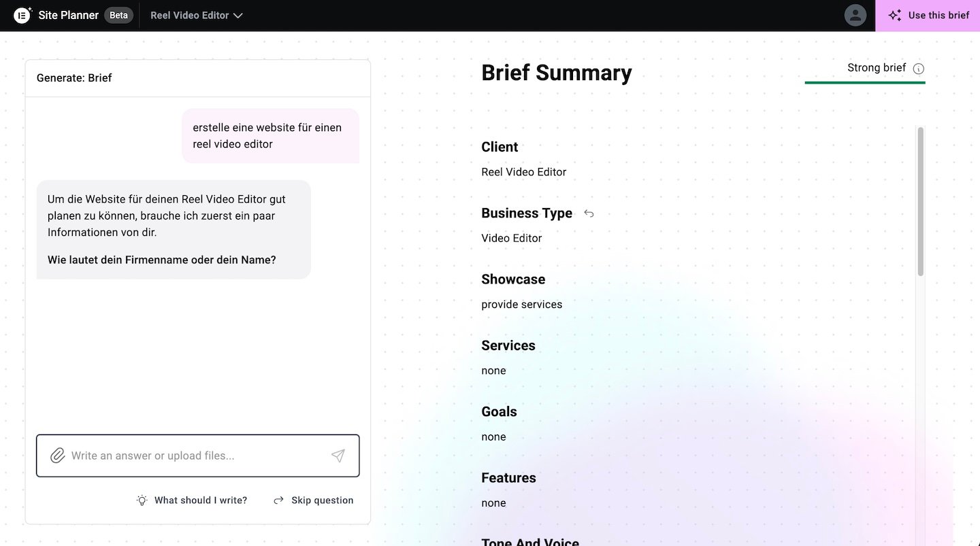Revert Business Type with the undo icon
This screenshot has width=980, height=546.
pos(589,214)
